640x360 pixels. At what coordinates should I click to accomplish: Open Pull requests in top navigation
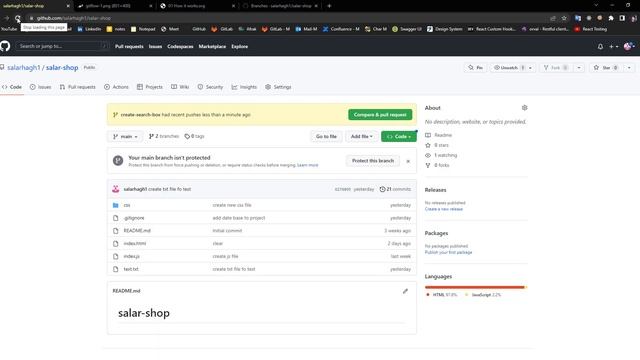pyautogui.click(x=129, y=47)
